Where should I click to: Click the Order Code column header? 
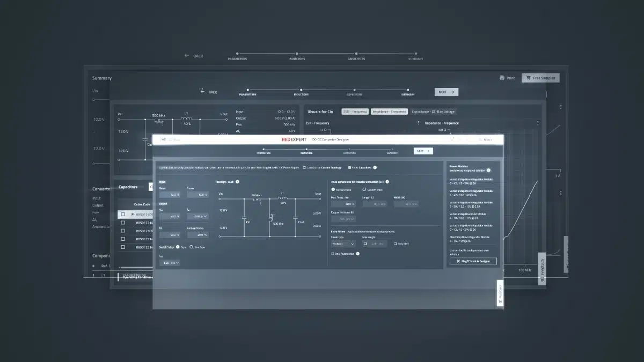[x=142, y=204]
